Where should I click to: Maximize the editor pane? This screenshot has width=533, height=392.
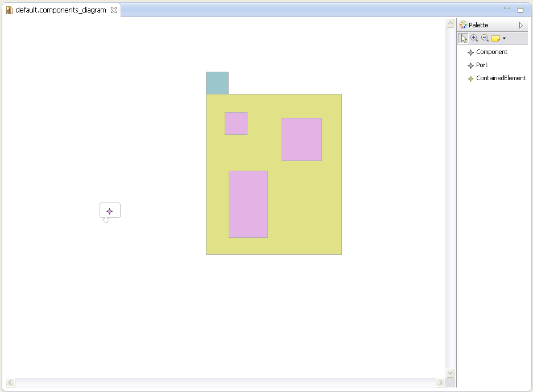520,10
